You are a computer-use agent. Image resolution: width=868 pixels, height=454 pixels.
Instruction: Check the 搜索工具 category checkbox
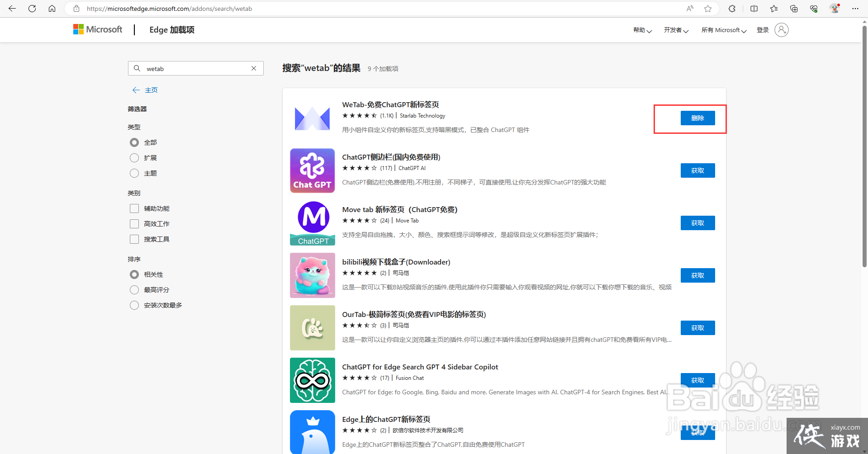[x=134, y=239]
